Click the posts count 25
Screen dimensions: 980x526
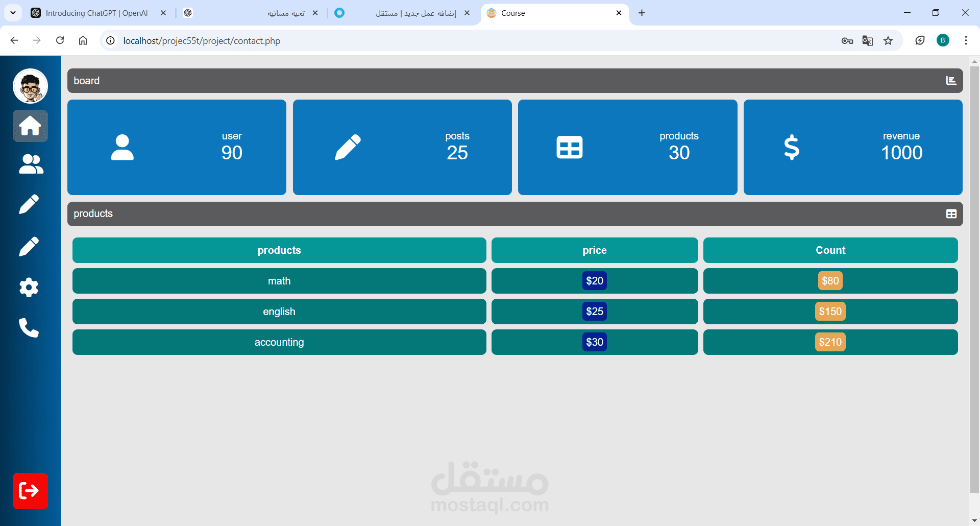coord(457,153)
